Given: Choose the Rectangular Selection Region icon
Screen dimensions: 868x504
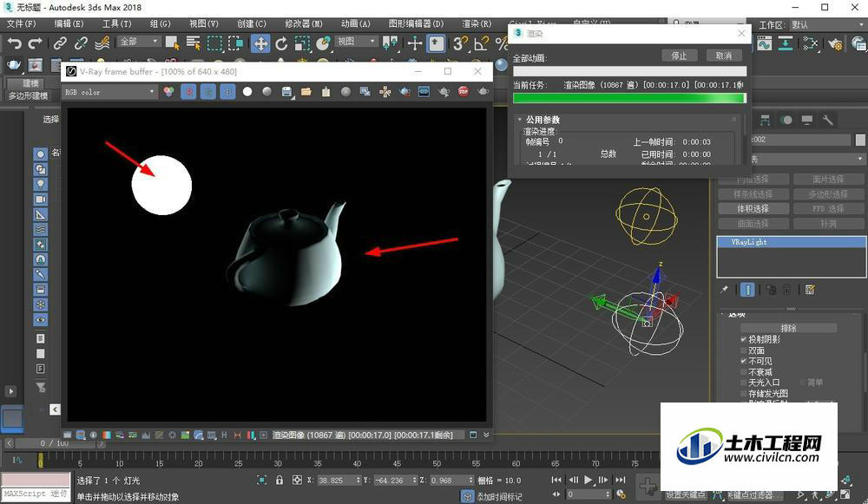Looking at the screenshot, I should pyautogui.click(x=214, y=43).
